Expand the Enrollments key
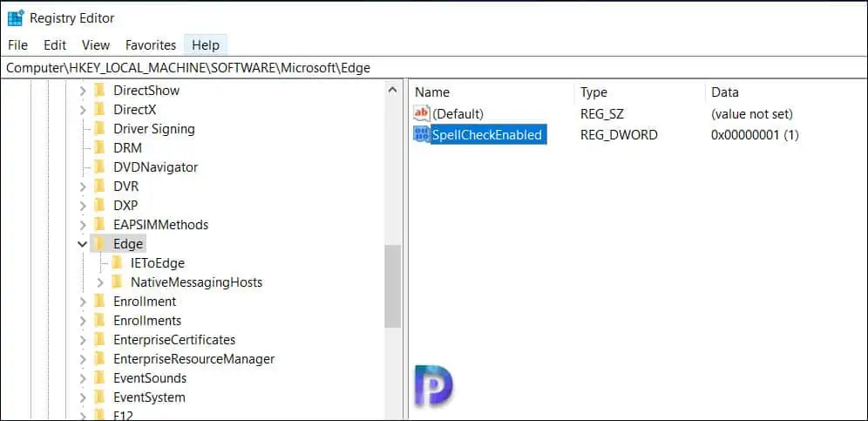This screenshot has width=868, height=421. [83, 321]
